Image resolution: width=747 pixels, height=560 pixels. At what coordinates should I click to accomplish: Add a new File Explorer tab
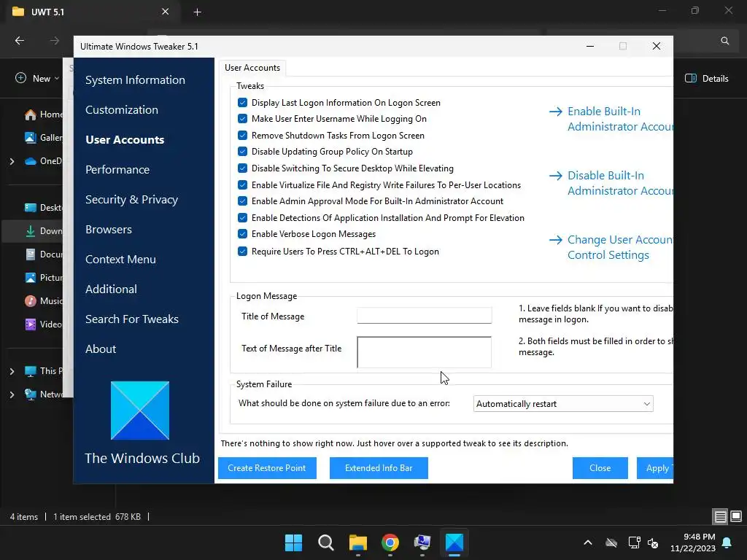pyautogui.click(x=197, y=12)
